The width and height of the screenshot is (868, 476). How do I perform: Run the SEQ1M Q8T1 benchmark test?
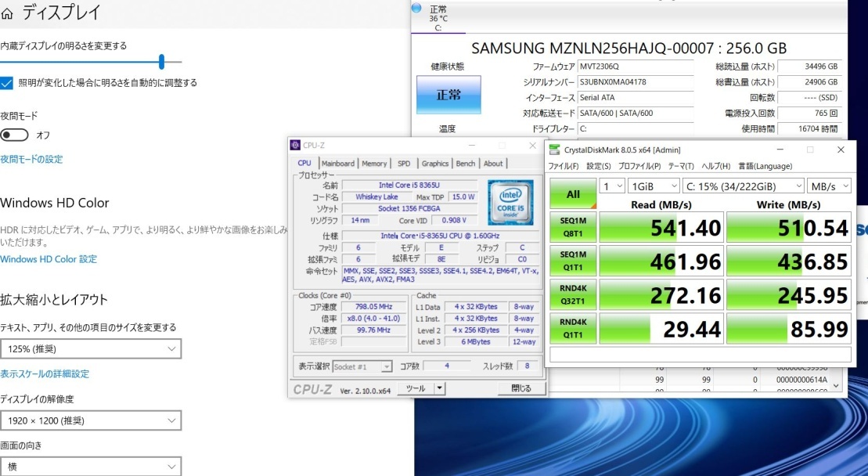click(x=573, y=227)
